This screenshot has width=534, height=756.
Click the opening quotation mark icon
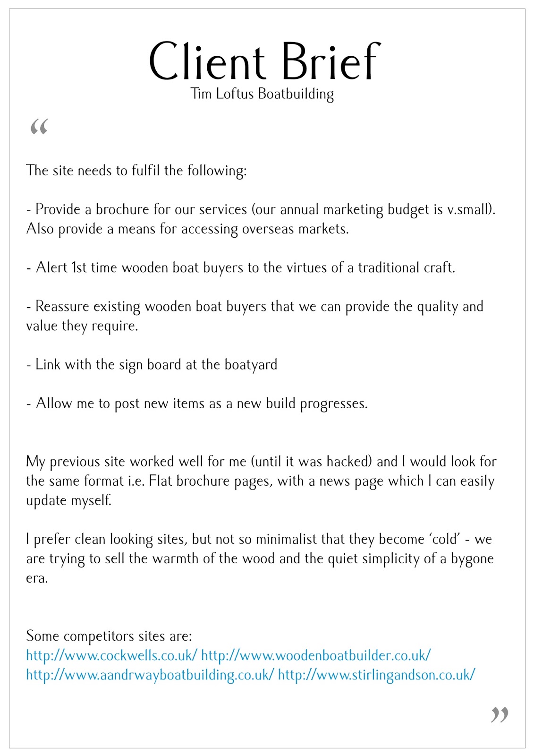click(x=39, y=127)
